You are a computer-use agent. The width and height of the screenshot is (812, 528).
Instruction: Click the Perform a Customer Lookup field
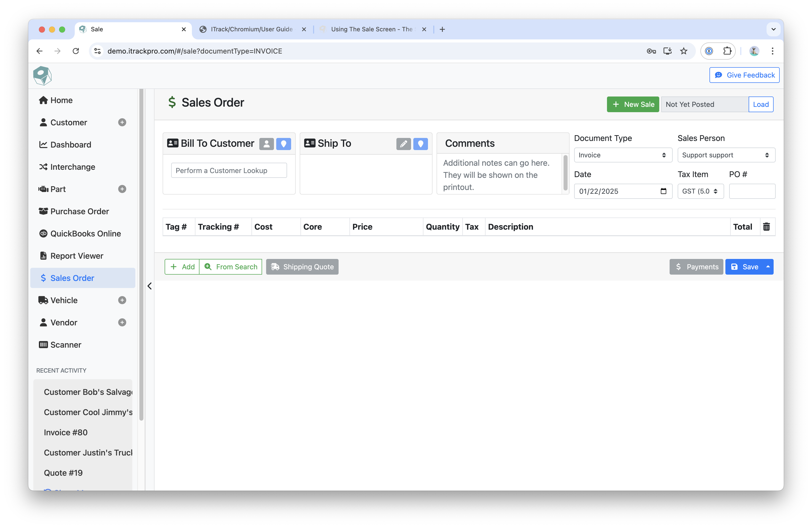pyautogui.click(x=229, y=170)
